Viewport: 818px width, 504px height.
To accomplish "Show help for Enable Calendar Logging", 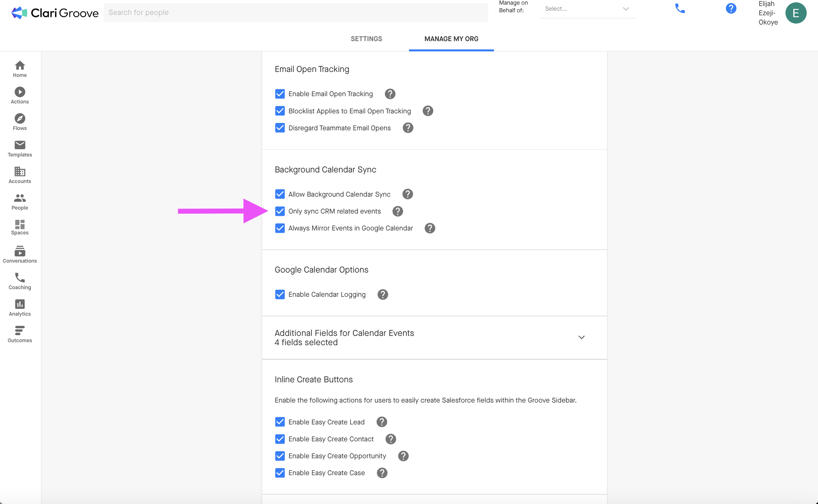I will coord(382,295).
